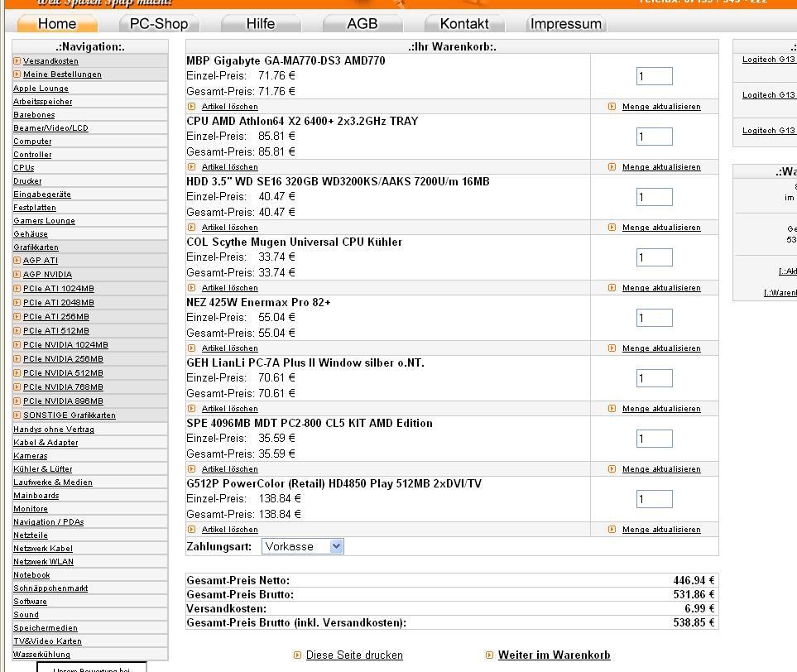The height and width of the screenshot is (672, 797).
Task: Open Gamers Lounge category
Action: point(44,221)
